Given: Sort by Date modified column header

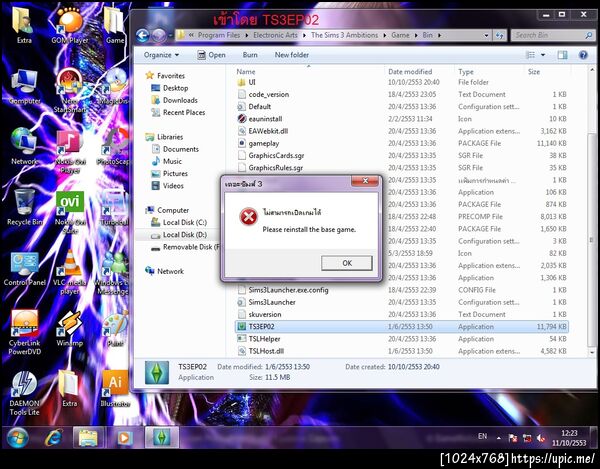Looking at the screenshot, I should [x=410, y=72].
